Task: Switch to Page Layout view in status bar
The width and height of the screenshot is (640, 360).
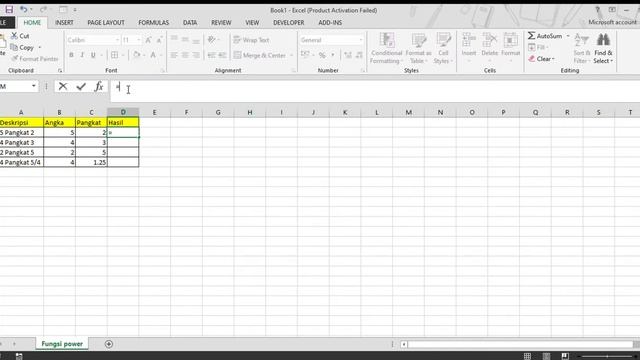Action: tap(546, 356)
